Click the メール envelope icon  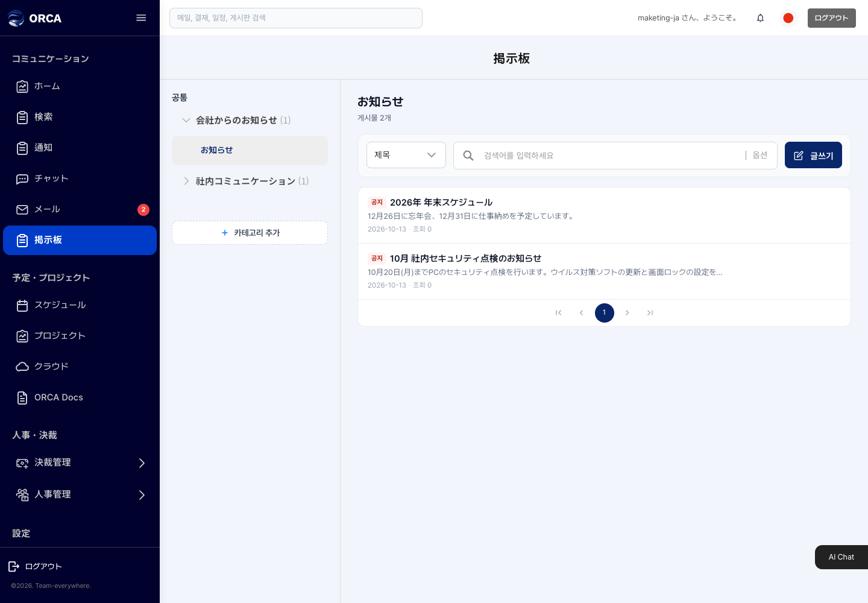pos(22,209)
